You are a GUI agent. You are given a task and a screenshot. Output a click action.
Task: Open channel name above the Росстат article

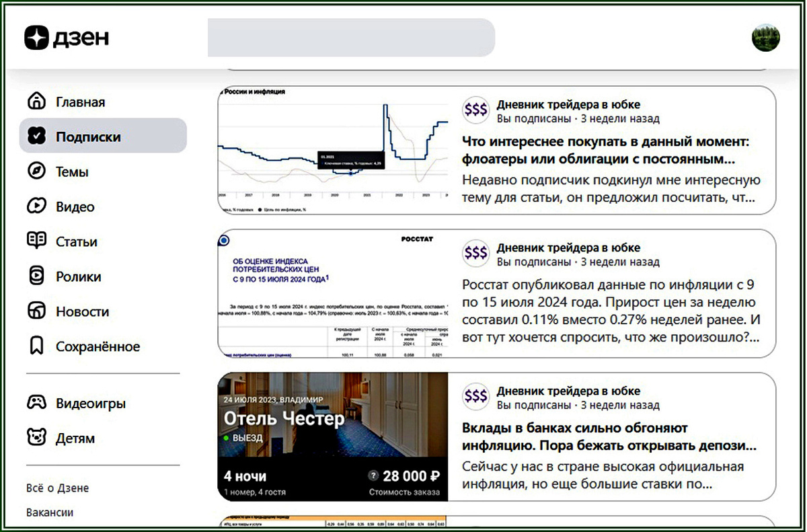pyautogui.click(x=568, y=248)
